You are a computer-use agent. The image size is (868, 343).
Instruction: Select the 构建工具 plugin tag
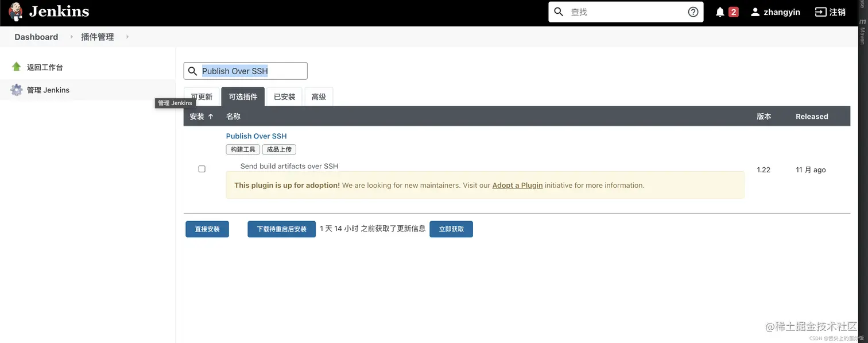(x=242, y=149)
